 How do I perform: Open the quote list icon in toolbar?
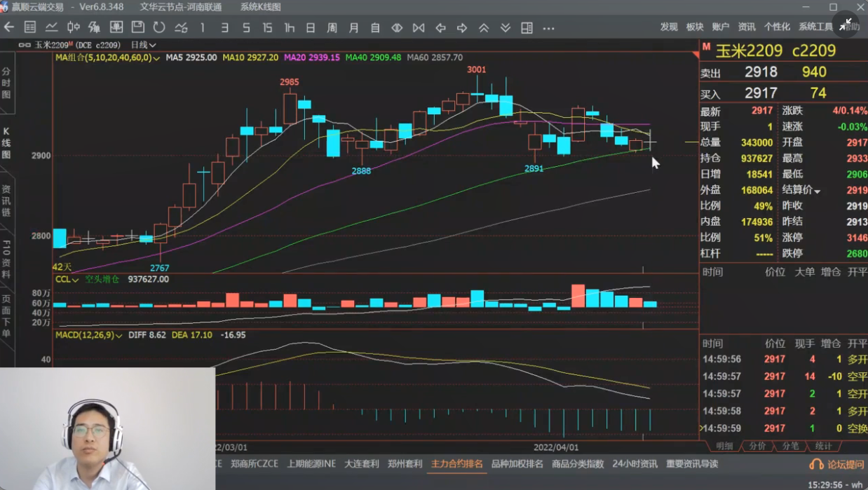[x=30, y=27]
